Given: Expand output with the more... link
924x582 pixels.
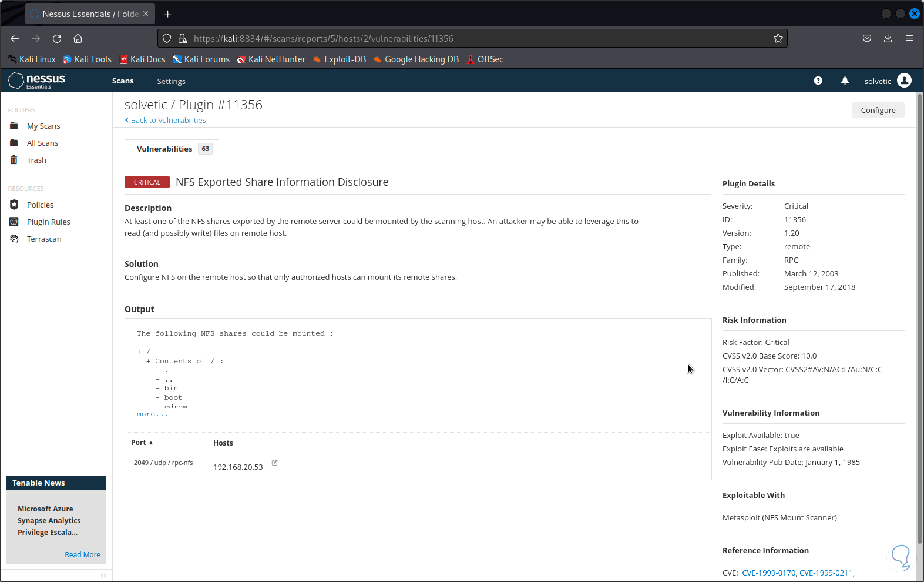Looking at the screenshot, I should (152, 414).
